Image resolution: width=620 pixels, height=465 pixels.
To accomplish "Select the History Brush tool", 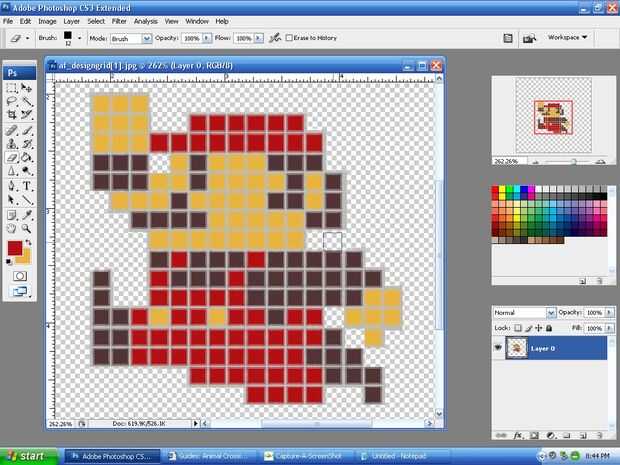I will [x=26, y=144].
